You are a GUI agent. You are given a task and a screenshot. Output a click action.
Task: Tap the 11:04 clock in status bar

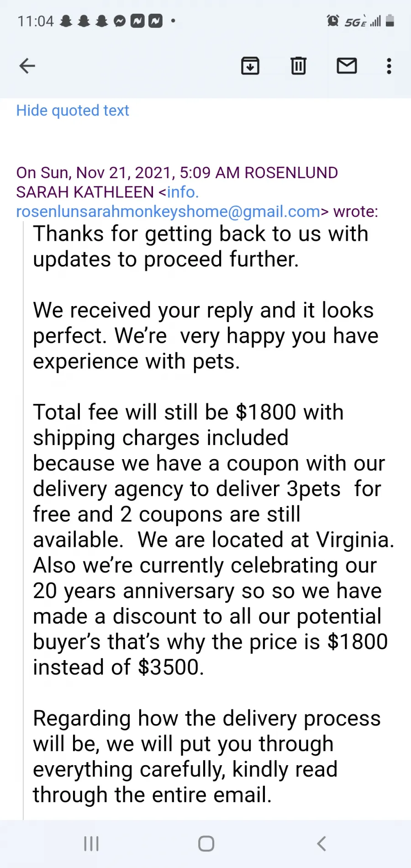coord(36,21)
